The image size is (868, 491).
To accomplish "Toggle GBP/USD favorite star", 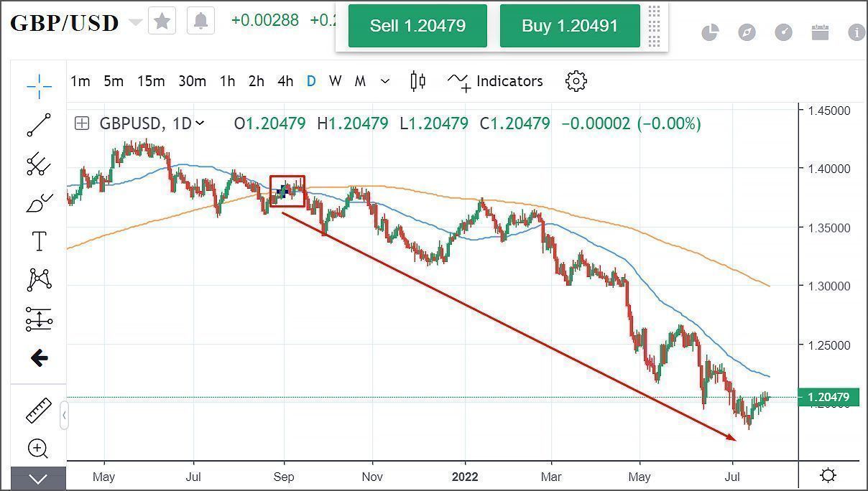I will pyautogui.click(x=162, y=21).
